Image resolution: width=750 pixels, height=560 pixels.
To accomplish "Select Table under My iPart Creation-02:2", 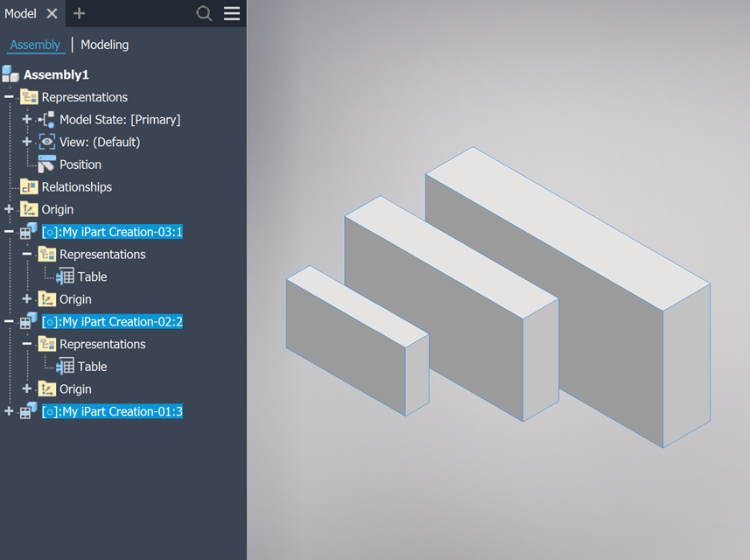I will click(x=92, y=367).
